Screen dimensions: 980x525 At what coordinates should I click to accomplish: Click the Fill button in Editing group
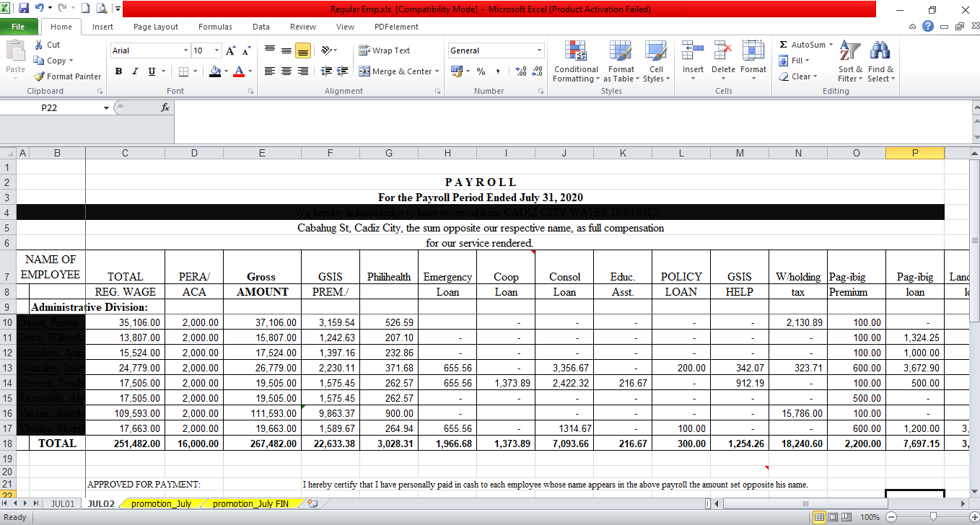pyautogui.click(x=795, y=61)
